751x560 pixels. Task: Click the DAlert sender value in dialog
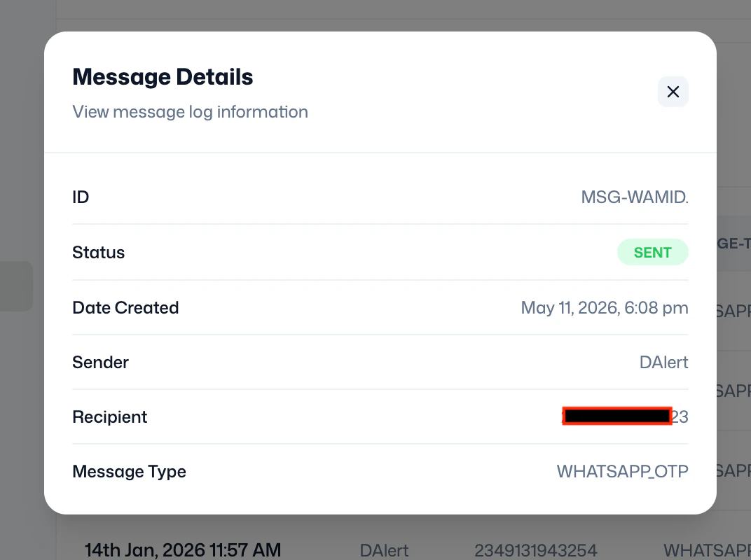664,363
